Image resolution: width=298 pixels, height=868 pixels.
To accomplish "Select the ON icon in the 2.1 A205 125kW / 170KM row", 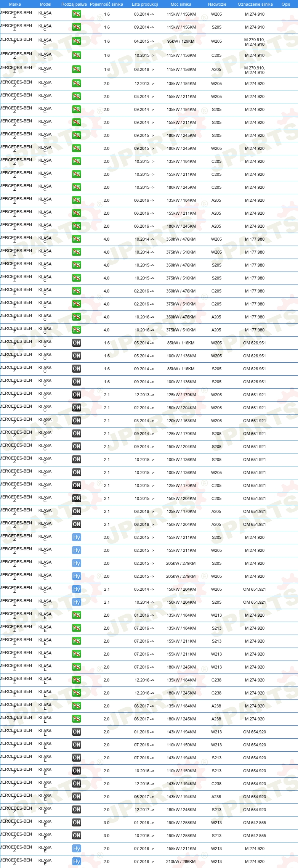I will pos(77,511).
